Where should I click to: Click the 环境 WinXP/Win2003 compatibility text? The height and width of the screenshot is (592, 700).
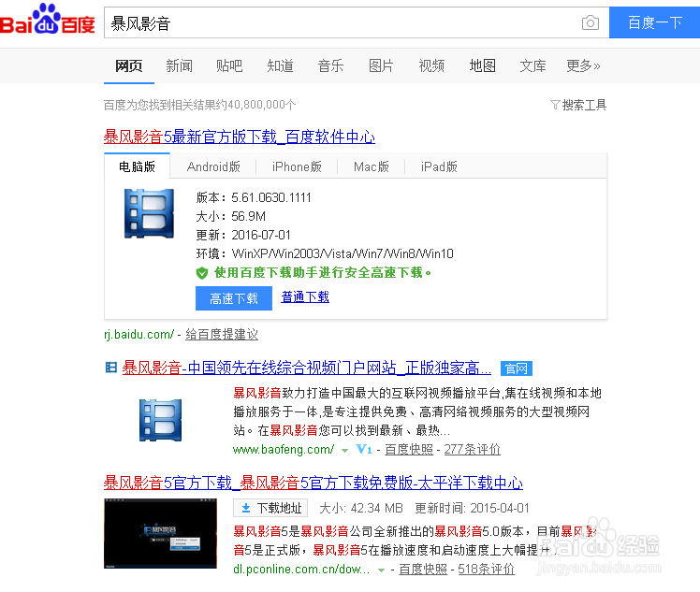325,253
